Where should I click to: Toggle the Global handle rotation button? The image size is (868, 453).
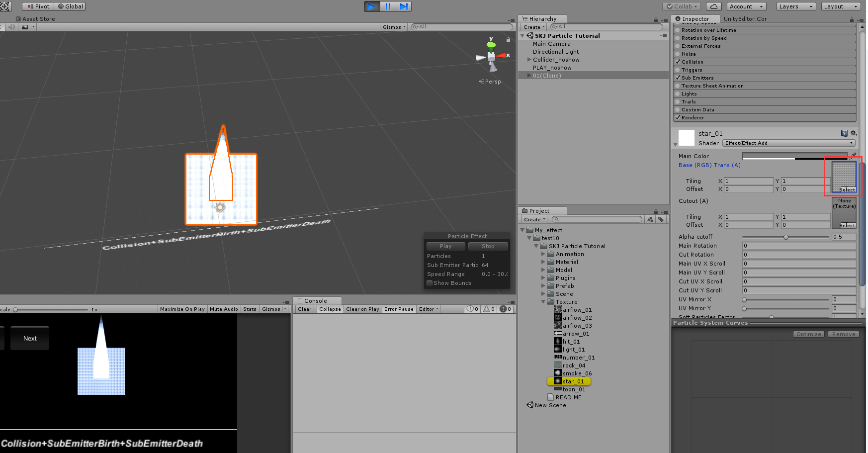(70, 6)
